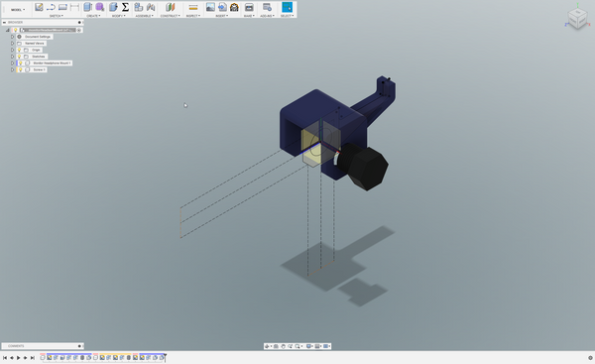Expand the Document Settings tree node
The height and width of the screenshot is (364, 595).
tap(12, 37)
